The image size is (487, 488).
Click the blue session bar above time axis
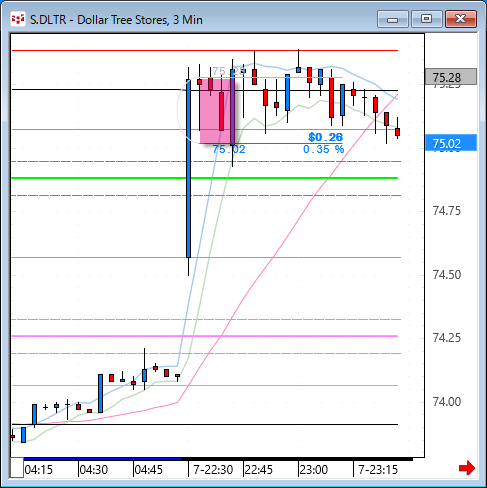[x=103, y=459]
